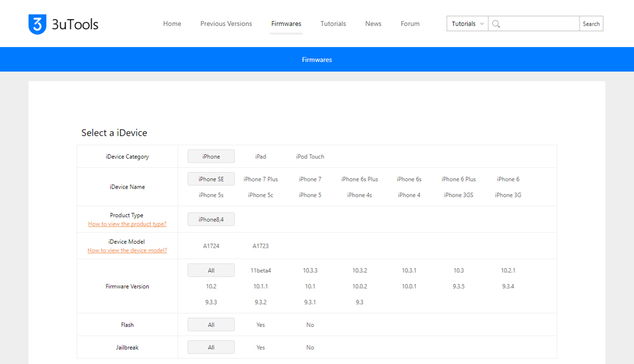
Task: Click the 3uTools logo icon
Action: (37, 24)
